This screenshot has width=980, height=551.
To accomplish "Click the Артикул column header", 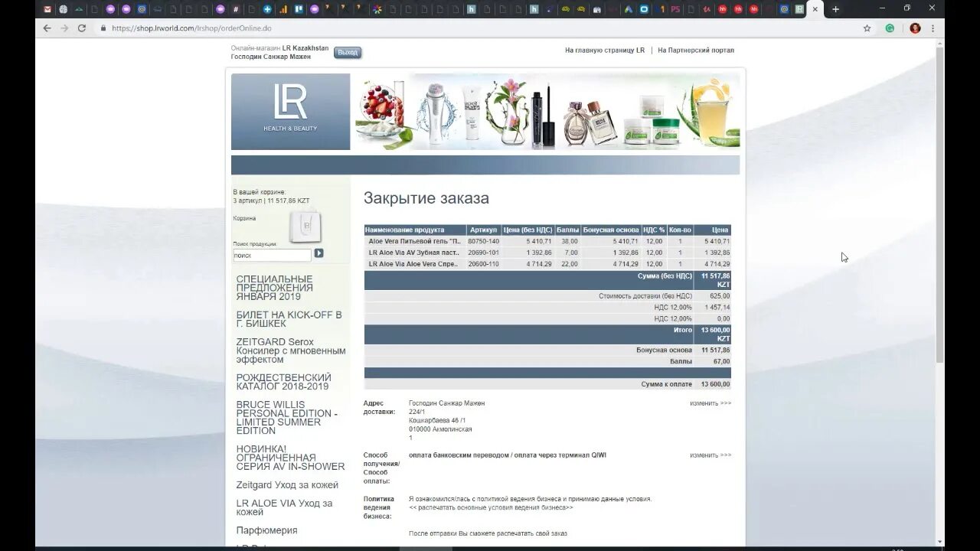I will coord(484,230).
